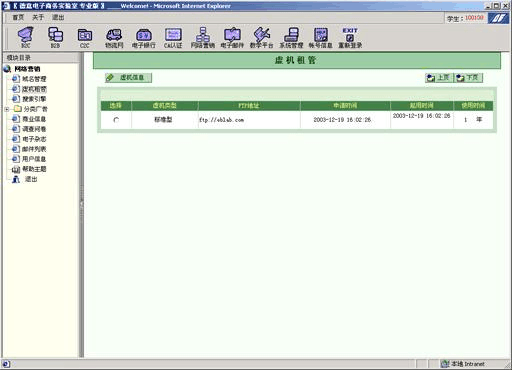Click the 退出 menu item in menu bar
Image resolution: width=512 pixels, height=370 pixels.
point(58,17)
